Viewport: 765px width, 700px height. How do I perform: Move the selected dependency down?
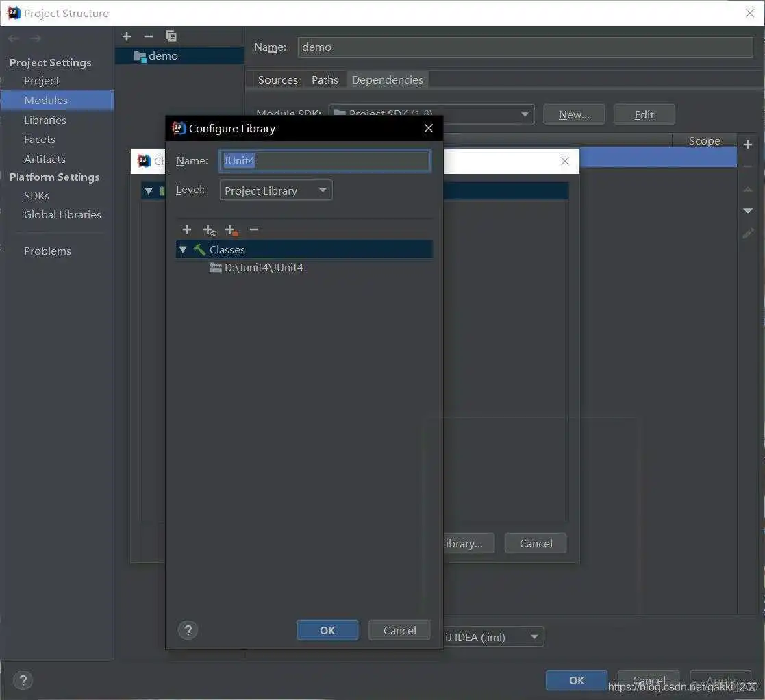click(x=748, y=210)
